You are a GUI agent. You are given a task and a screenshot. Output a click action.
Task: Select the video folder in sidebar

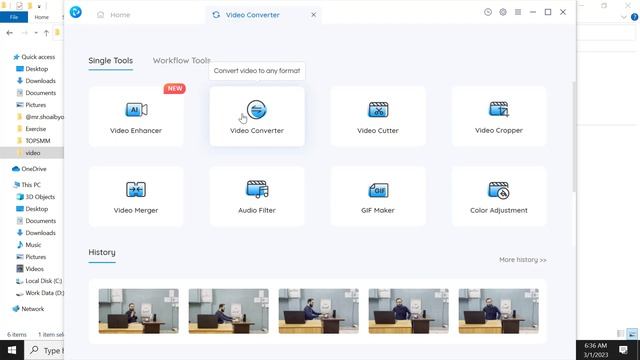click(x=32, y=153)
